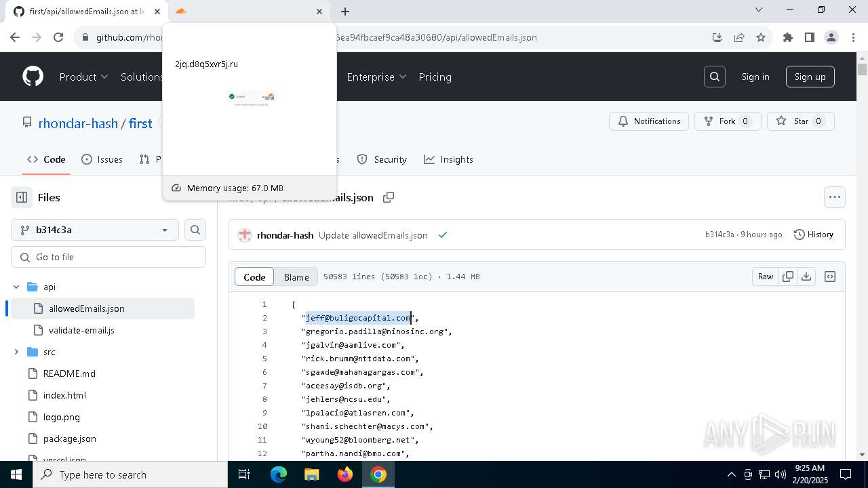Close the second browser tab
Image resolution: width=868 pixels, height=488 pixels.
pyautogui.click(x=319, y=12)
